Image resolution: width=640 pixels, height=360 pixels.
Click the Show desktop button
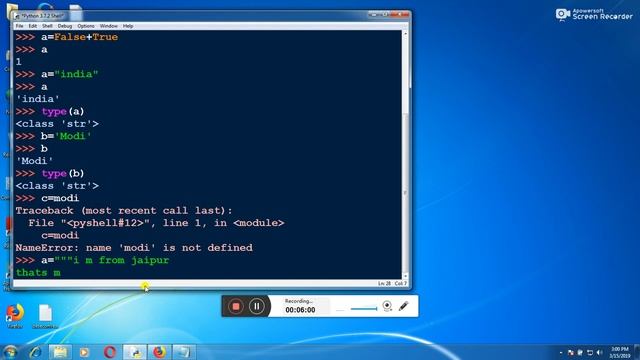point(637,352)
